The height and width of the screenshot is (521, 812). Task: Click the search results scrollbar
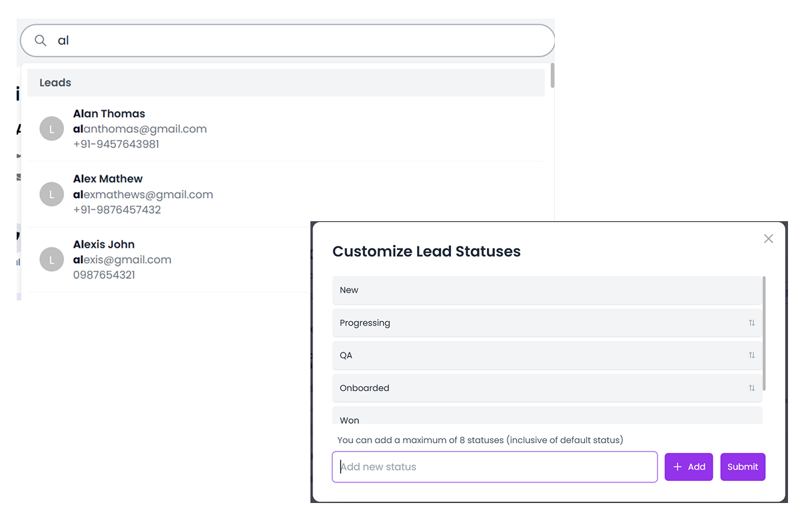pyautogui.click(x=552, y=76)
